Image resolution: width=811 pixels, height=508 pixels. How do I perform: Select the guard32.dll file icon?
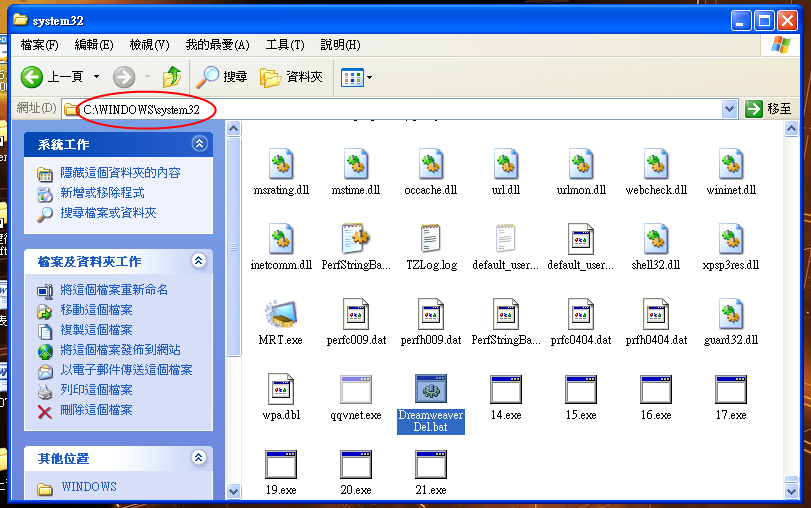point(731,314)
